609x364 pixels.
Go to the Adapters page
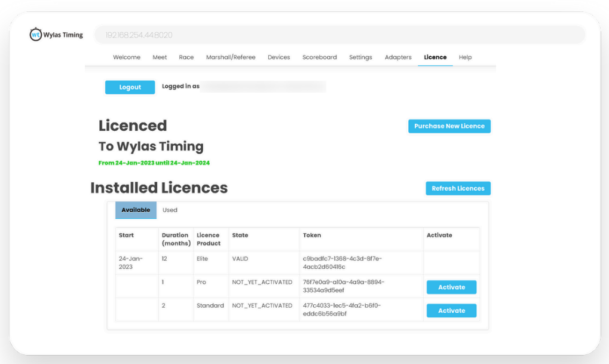tap(397, 57)
